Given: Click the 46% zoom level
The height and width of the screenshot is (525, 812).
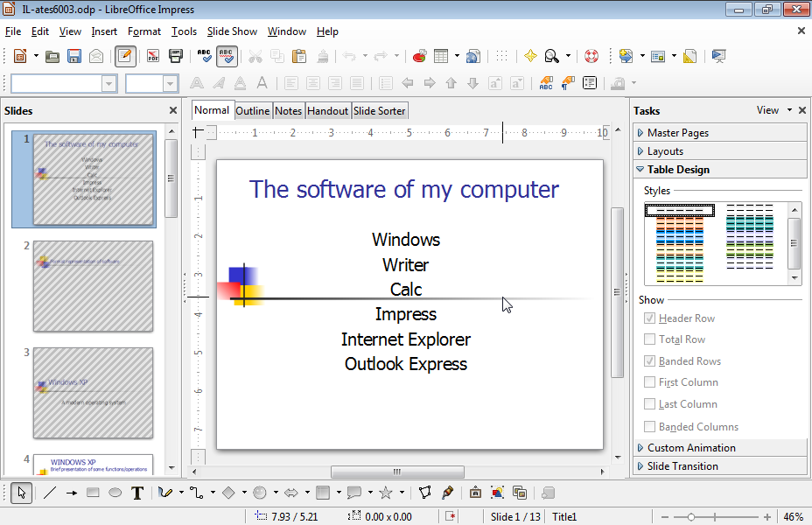Looking at the screenshot, I should pos(794,517).
